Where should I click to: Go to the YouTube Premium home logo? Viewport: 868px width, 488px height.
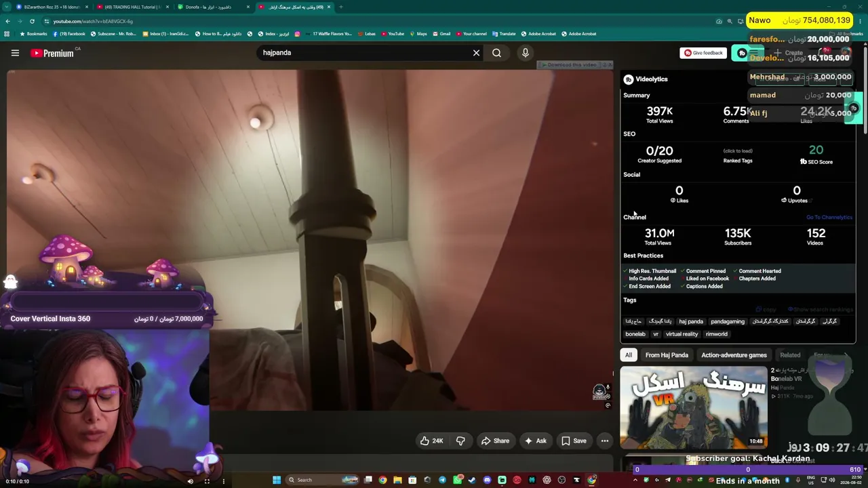52,53
